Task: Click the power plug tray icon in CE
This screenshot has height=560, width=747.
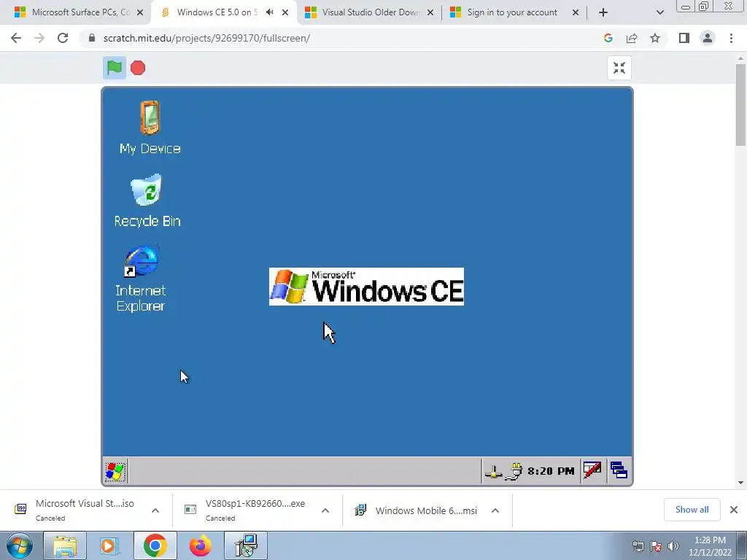Action: (514, 472)
